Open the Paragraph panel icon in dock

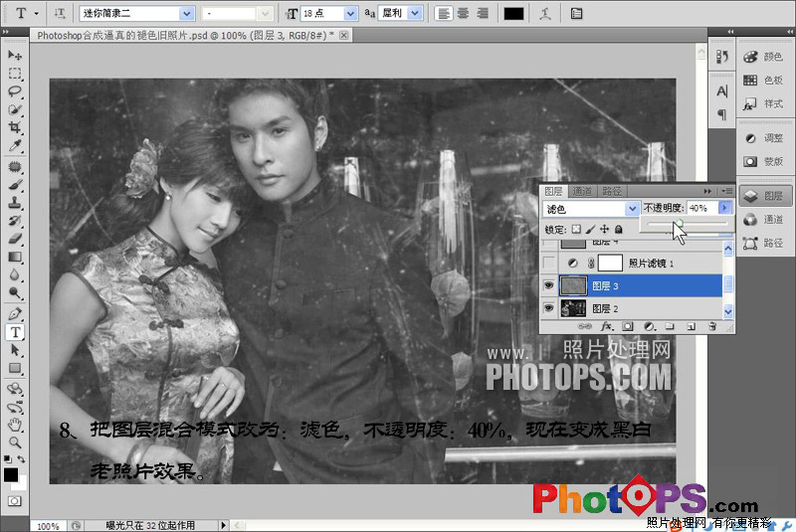pyautogui.click(x=722, y=114)
